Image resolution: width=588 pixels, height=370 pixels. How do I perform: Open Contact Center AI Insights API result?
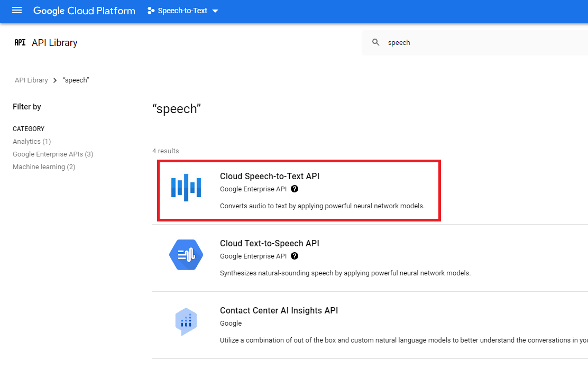coord(279,311)
